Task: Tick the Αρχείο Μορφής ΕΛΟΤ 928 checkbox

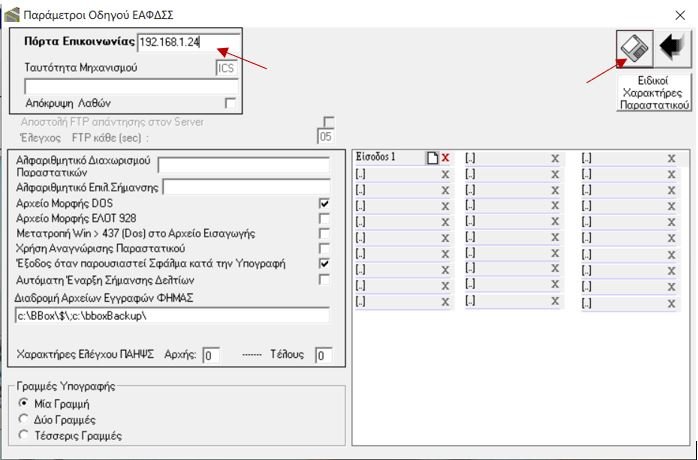Action: click(x=324, y=218)
